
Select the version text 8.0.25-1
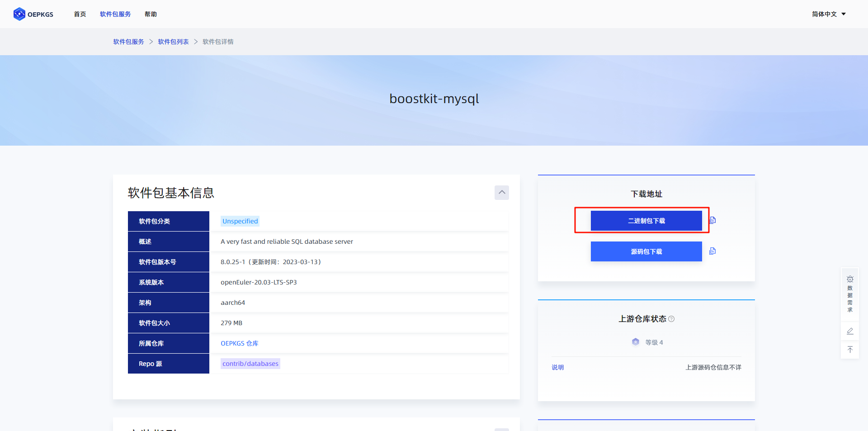pos(233,262)
